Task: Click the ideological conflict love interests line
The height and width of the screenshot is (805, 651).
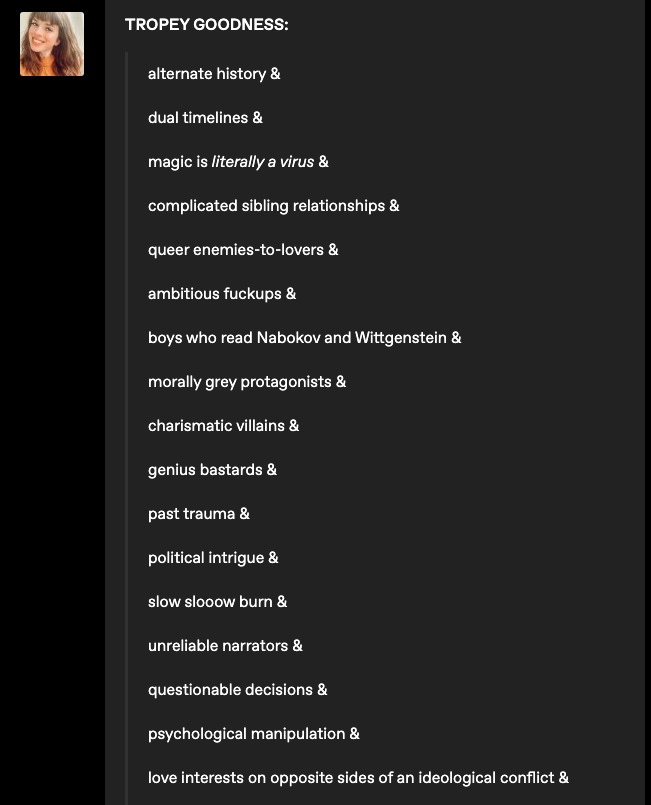Action: [358, 778]
